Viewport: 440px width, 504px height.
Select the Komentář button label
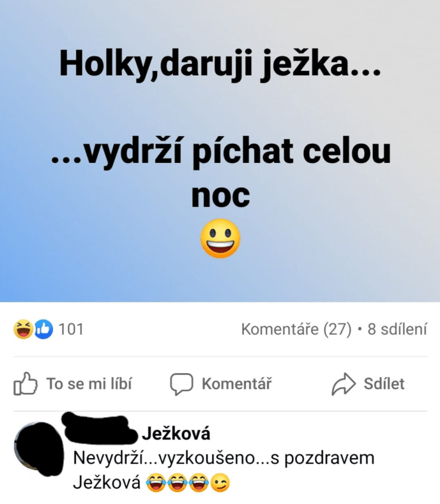pos(236,383)
